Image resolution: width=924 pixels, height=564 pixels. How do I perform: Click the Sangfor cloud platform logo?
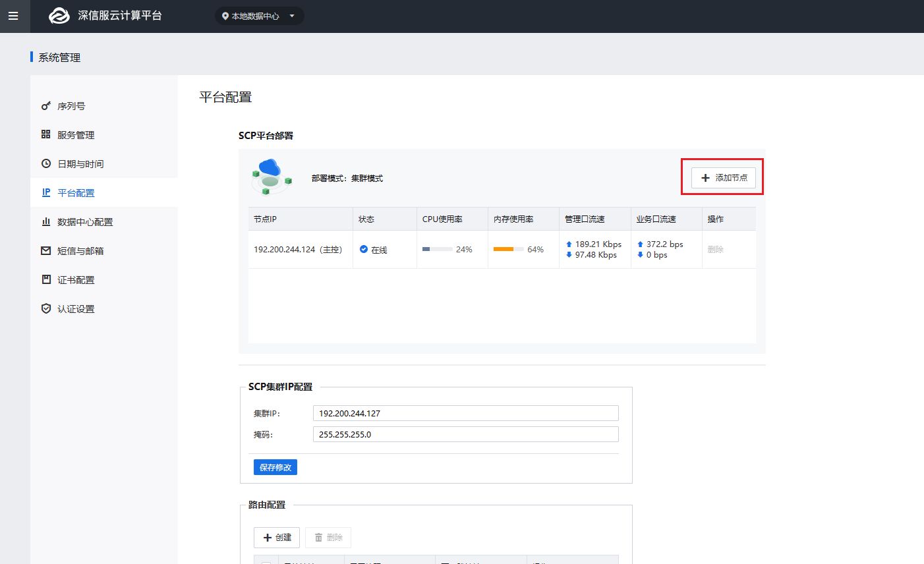click(x=59, y=16)
